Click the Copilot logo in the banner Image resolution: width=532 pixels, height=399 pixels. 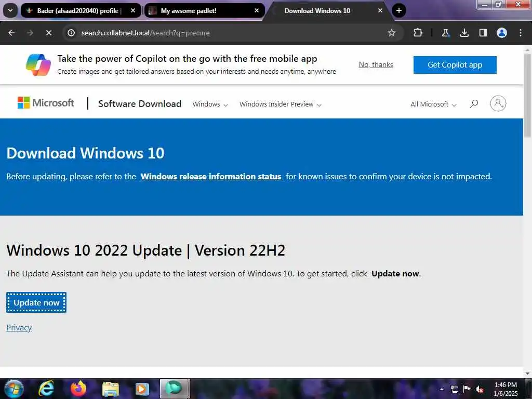[38, 65]
